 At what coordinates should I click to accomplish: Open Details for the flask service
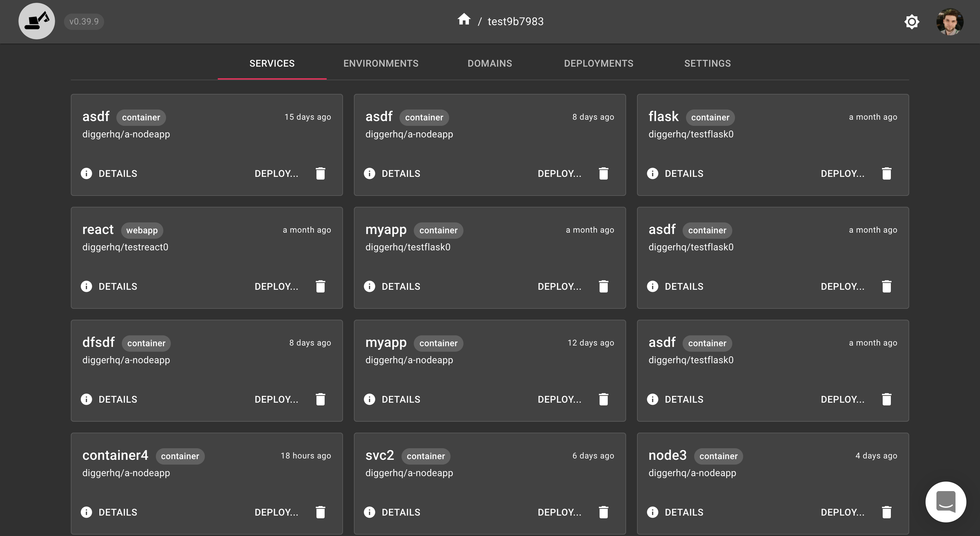pyautogui.click(x=684, y=173)
